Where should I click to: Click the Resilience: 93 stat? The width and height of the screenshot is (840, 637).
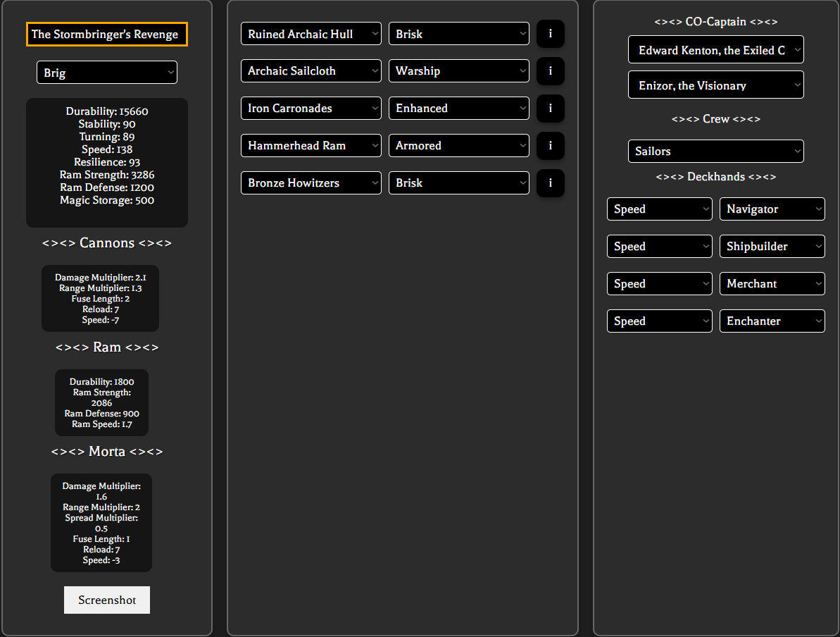tap(107, 162)
